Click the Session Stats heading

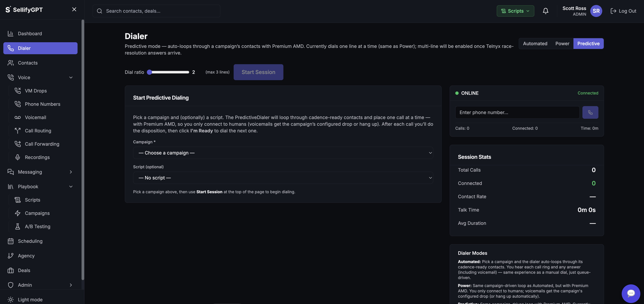point(474,157)
